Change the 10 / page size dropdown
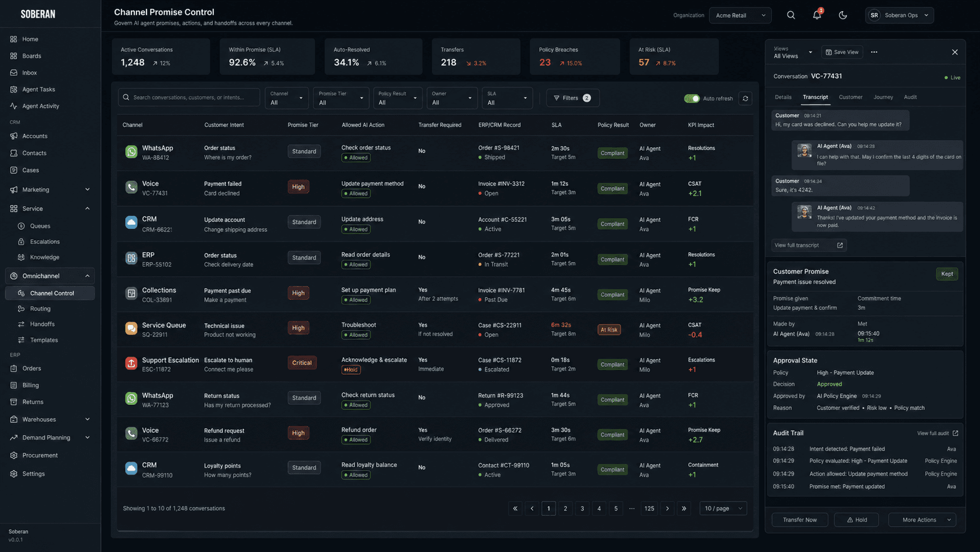Screen dimensions: 980x552 (x=723, y=509)
